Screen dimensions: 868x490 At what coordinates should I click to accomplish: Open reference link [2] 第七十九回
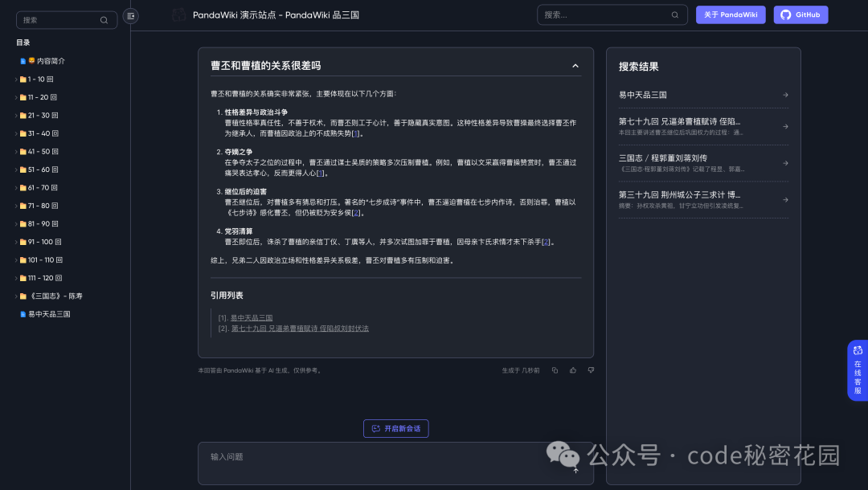pos(300,329)
